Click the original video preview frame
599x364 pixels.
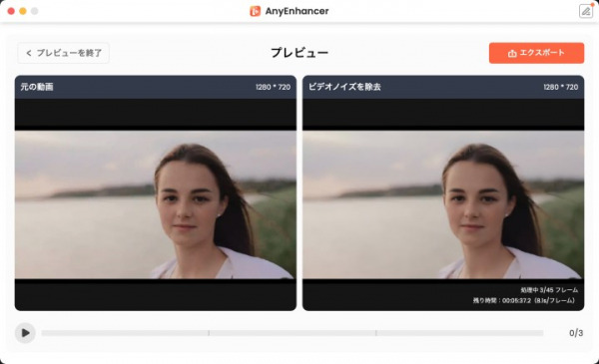(156, 204)
